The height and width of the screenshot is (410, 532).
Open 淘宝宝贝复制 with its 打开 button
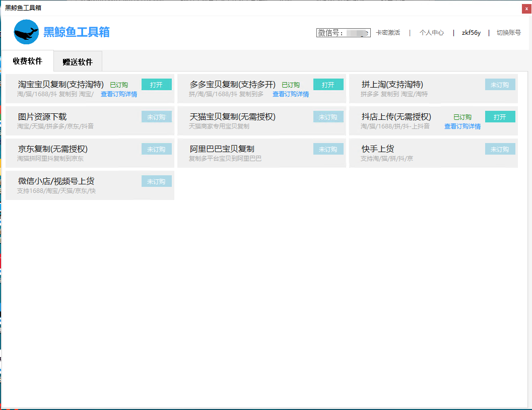click(156, 85)
